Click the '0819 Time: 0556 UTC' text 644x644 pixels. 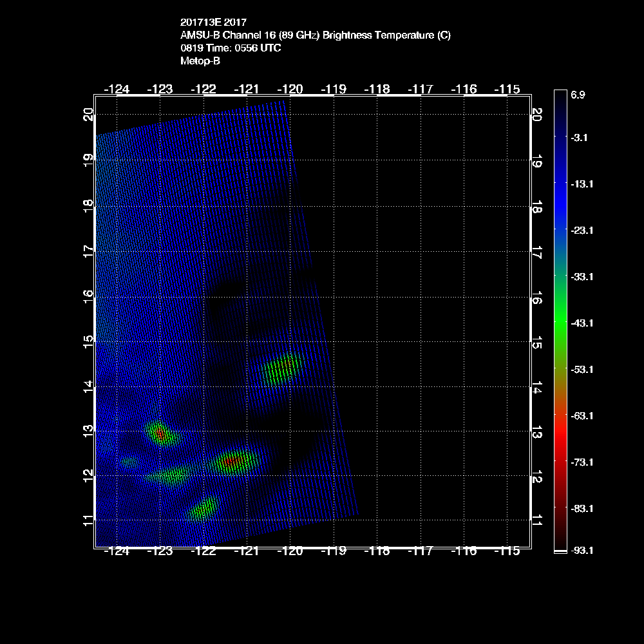231,48
